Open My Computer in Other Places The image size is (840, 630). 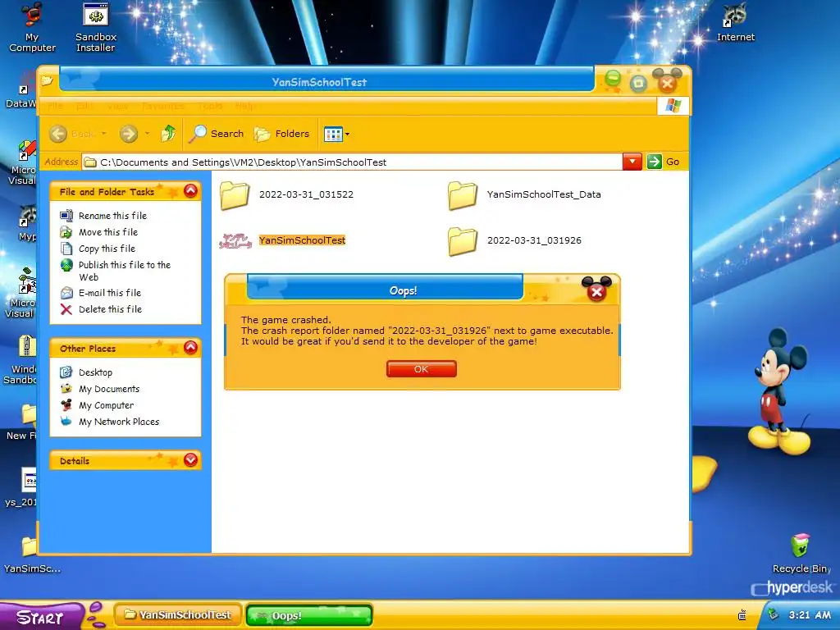[x=106, y=405]
